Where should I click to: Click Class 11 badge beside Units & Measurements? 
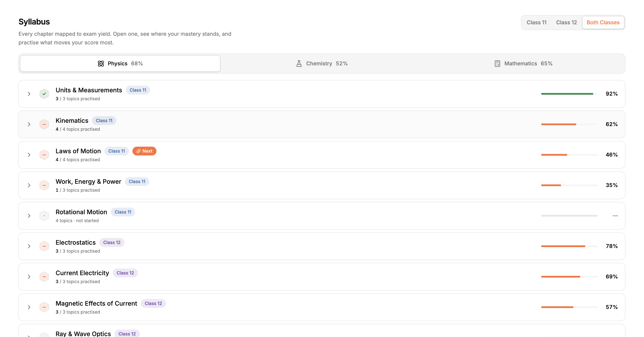(138, 90)
